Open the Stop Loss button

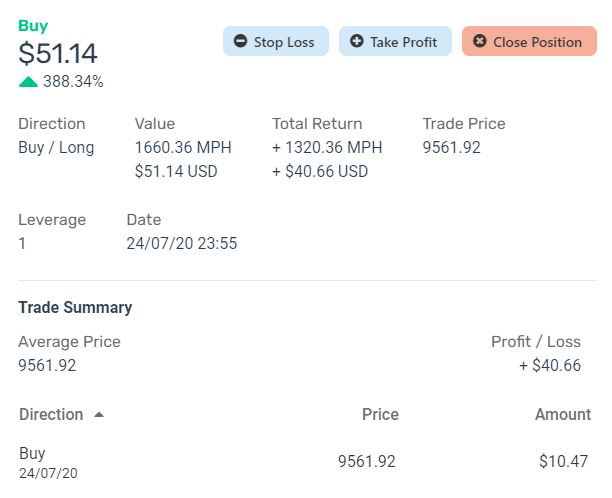pos(276,41)
